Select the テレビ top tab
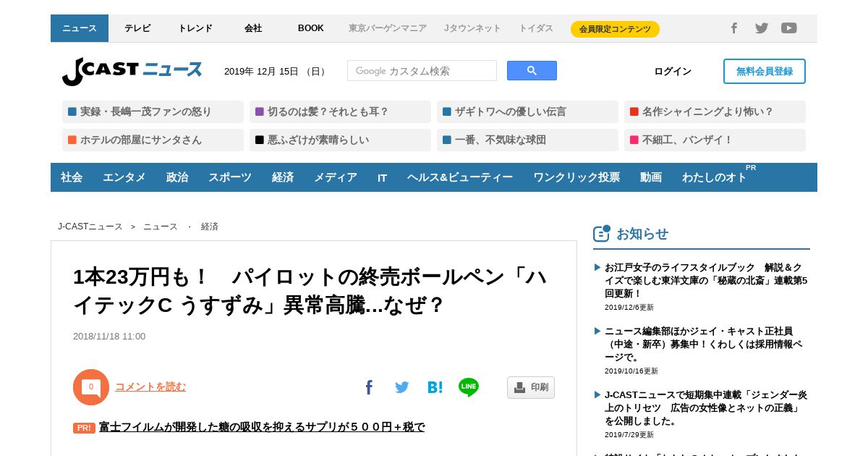 [x=137, y=28]
